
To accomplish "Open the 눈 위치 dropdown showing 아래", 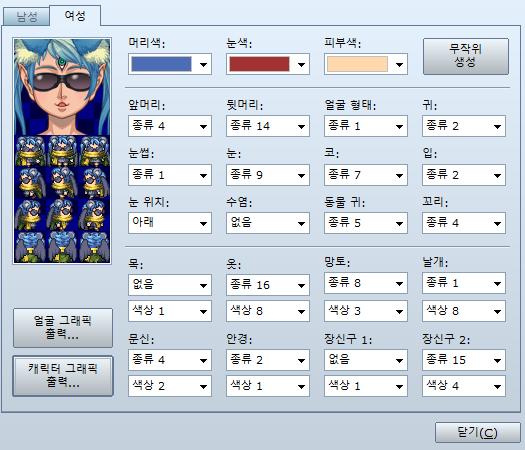I will click(170, 223).
